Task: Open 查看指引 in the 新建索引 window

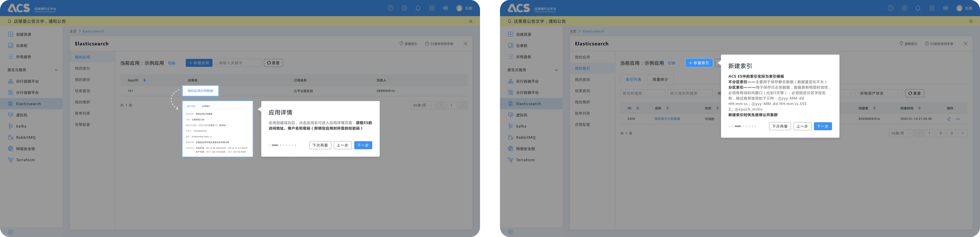Action: tap(908, 43)
